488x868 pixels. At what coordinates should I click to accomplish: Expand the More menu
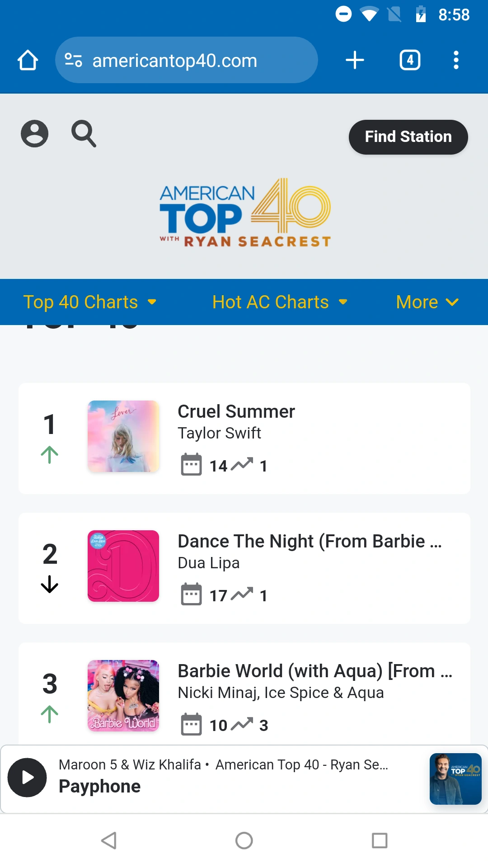point(427,302)
